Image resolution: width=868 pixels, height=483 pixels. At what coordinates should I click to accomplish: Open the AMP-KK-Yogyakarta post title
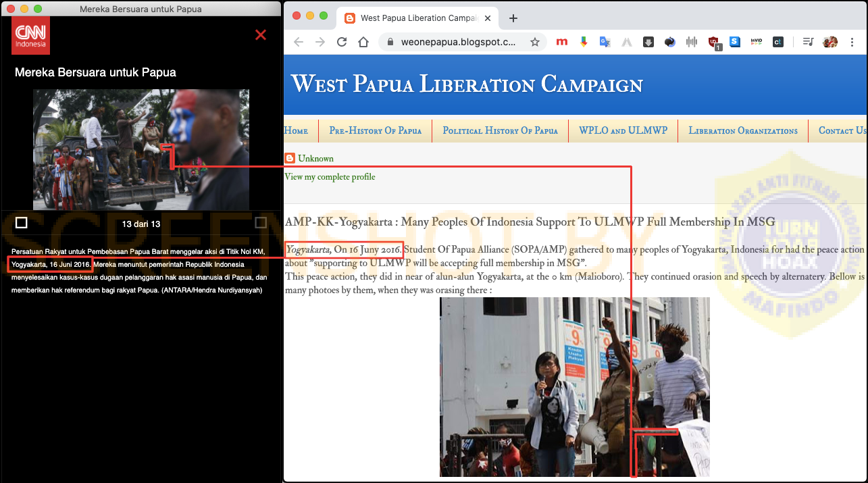530,222
